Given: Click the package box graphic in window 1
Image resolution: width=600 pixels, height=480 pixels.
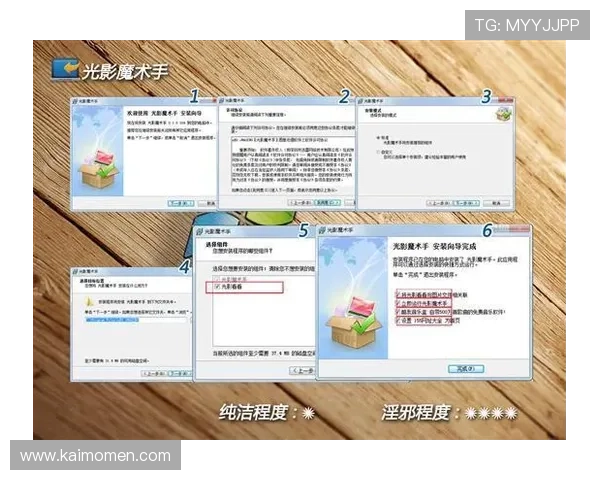Looking at the screenshot, I should [x=99, y=169].
